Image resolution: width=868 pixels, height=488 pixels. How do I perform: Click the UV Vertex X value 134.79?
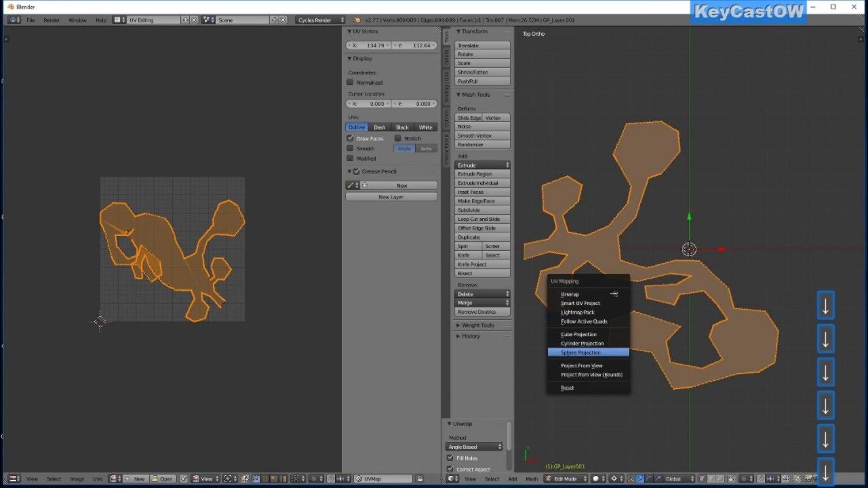368,45
